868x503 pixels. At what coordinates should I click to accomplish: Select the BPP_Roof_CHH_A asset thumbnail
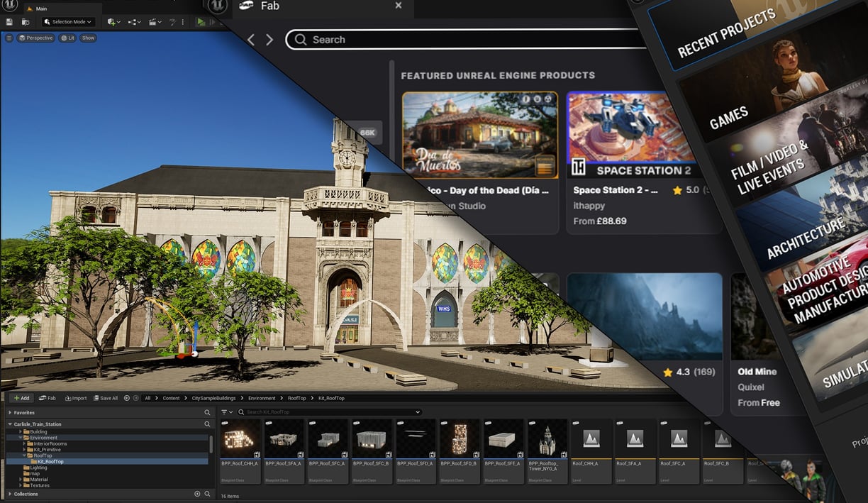(240, 438)
